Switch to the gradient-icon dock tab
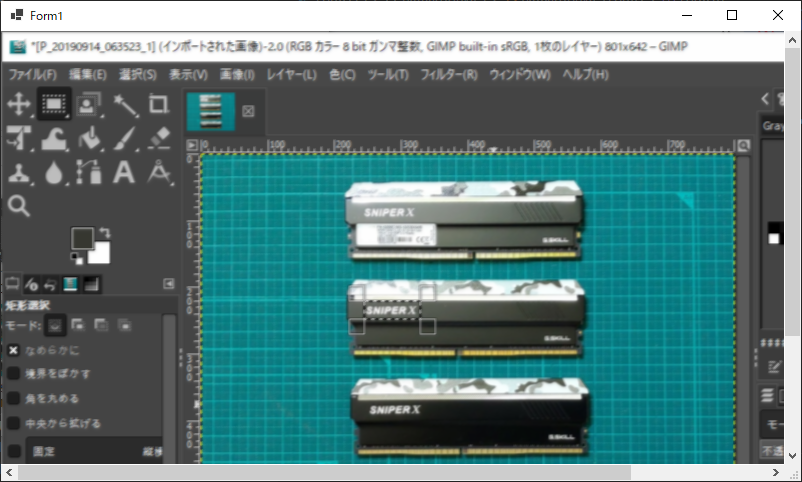 tap(91, 284)
